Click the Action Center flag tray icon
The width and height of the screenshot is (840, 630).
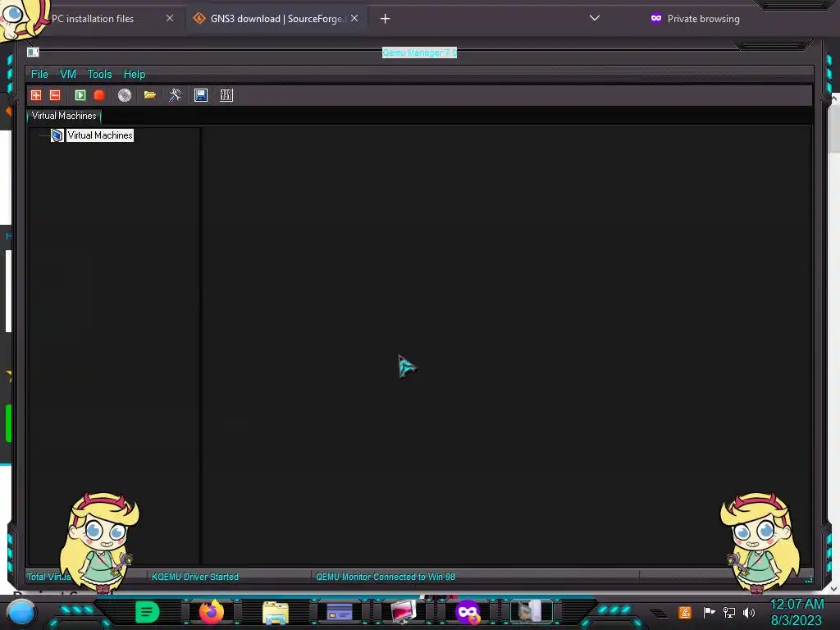pyautogui.click(x=709, y=612)
